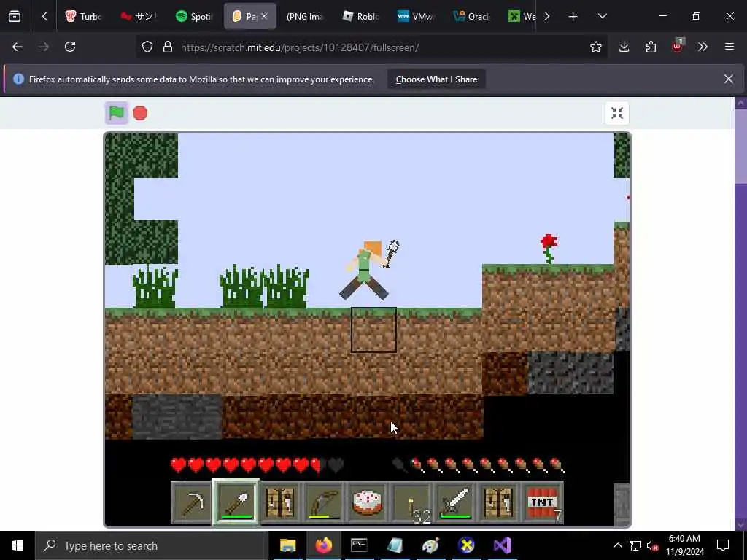747x560 pixels.
Task: Open the command prompt taskbar icon
Action: click(x=359, y=545)
